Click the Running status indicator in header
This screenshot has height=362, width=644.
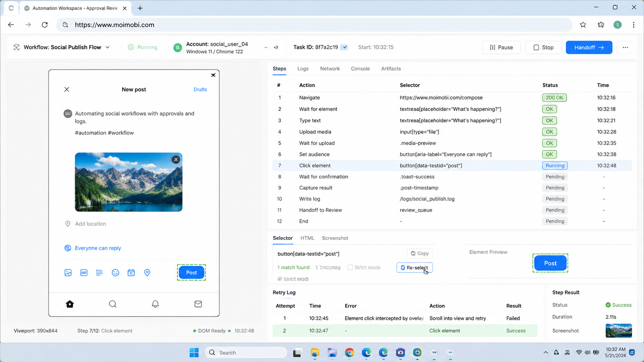(x=143, y=47)
